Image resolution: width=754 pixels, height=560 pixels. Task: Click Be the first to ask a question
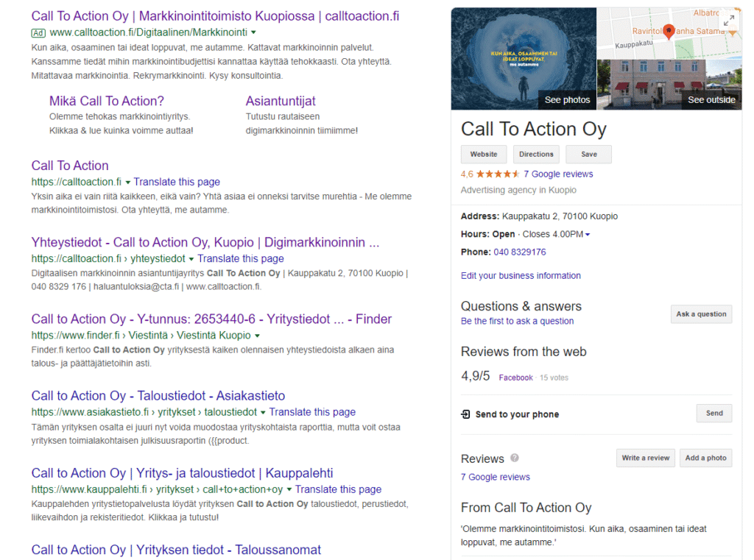pos(517,321)
